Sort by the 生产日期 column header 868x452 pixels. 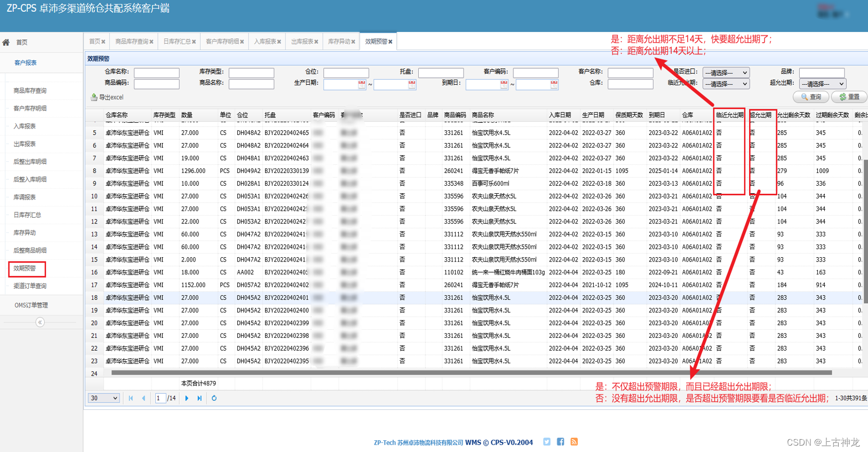(593, 115)
